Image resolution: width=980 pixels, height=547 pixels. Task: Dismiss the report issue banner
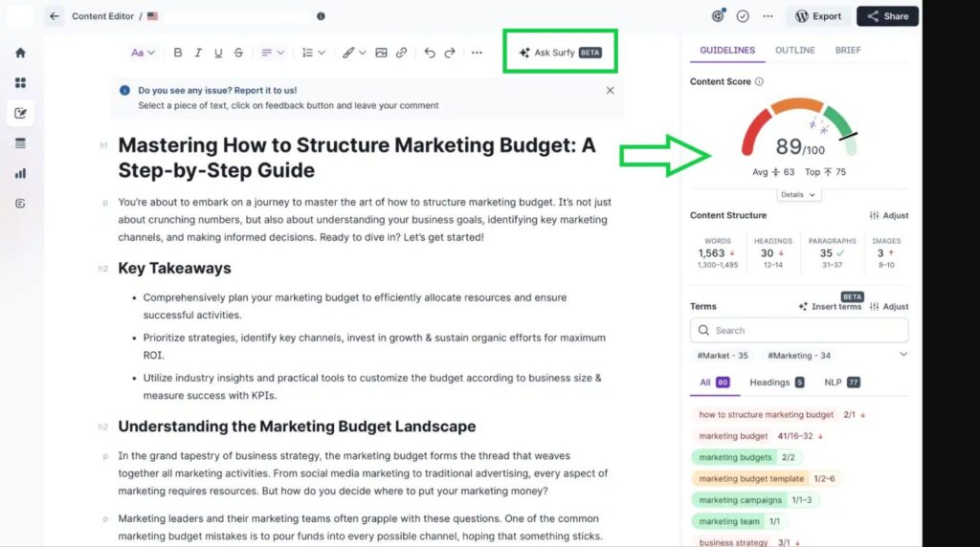click(x=610, y=91)
